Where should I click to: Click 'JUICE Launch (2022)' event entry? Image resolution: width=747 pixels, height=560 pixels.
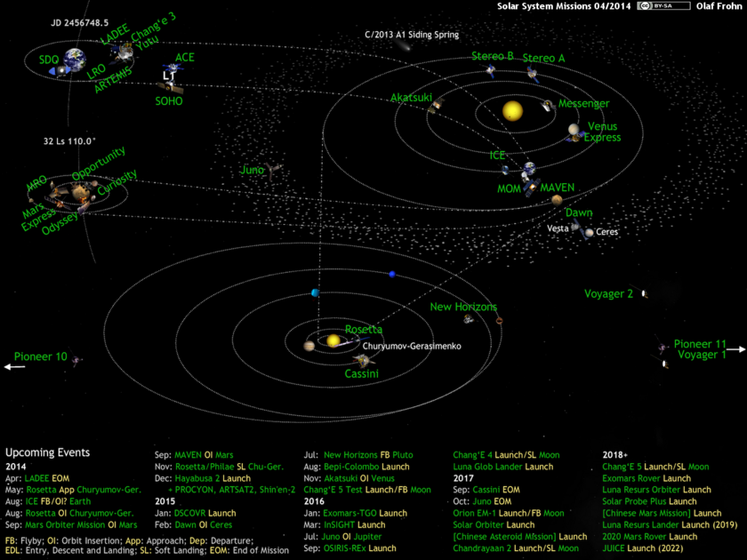coord(642,548)
